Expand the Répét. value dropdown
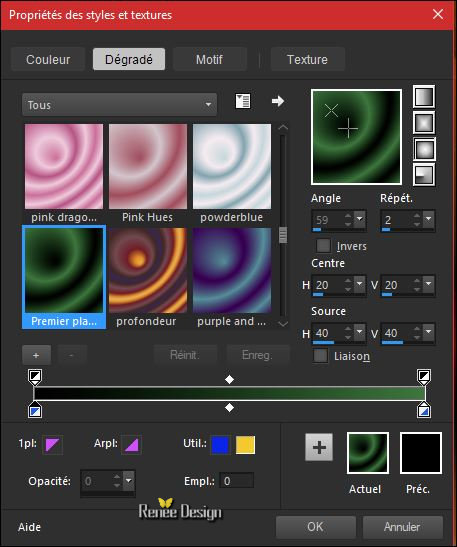Image resolution: width=457 pixels, height=547 pixels. pos(429,219)
